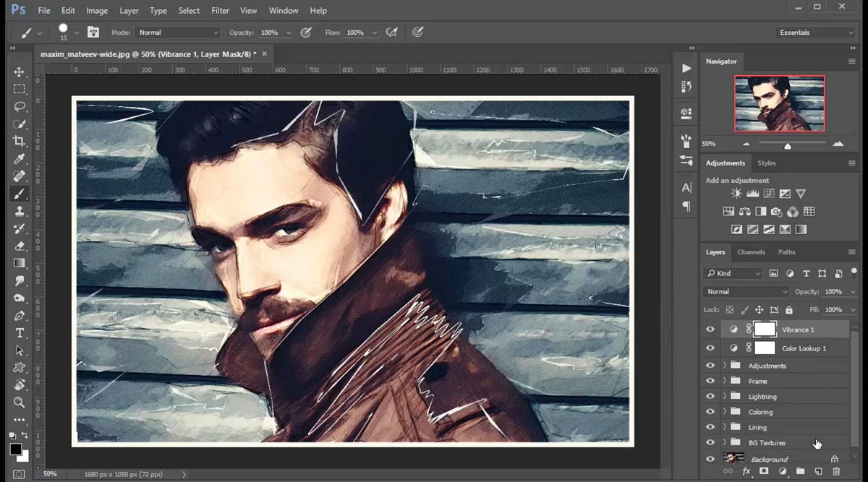Add a Photo Filter adjustment

point(776,212)
